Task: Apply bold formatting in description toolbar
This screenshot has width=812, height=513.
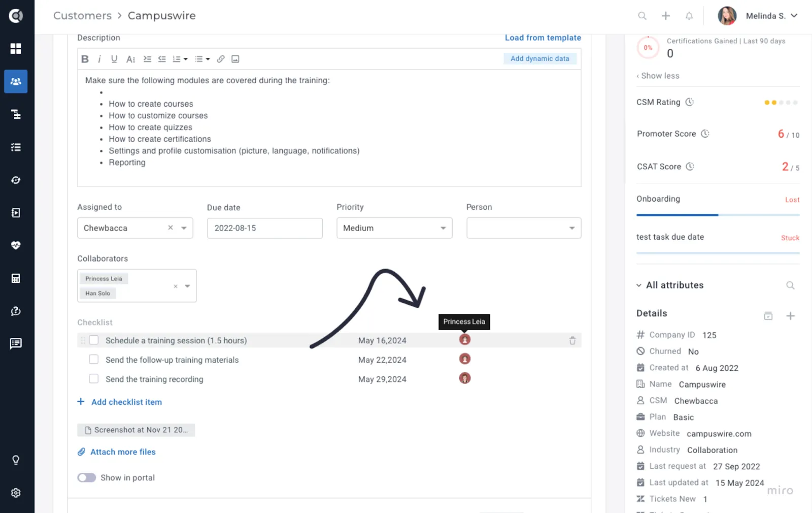Action: click(x=85, y=59)
